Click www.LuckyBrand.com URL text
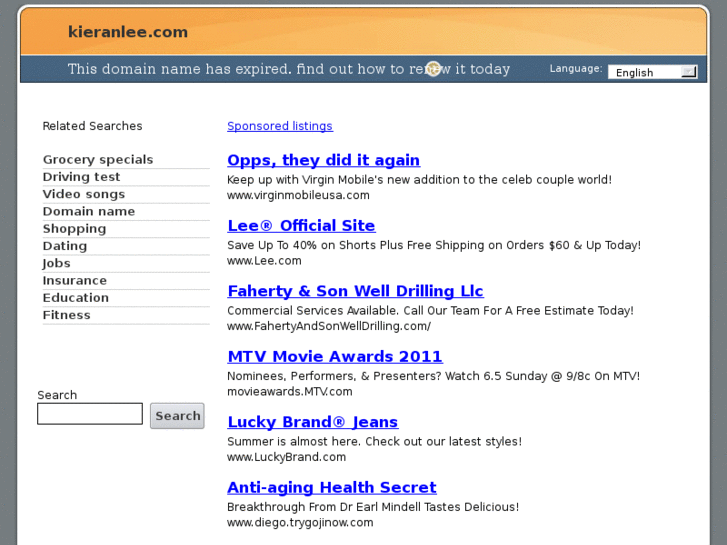 287,457
